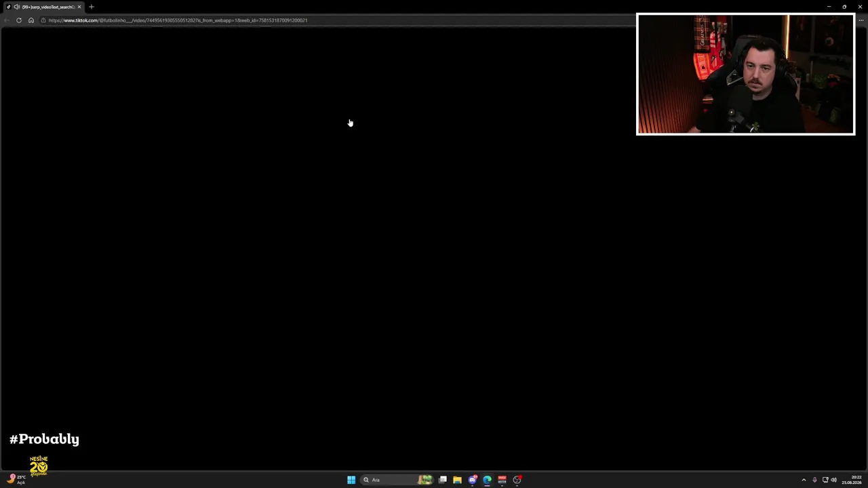Open a new browser tab
The width and height of the screenshot is (868, 488).
[x=92, y=7]
